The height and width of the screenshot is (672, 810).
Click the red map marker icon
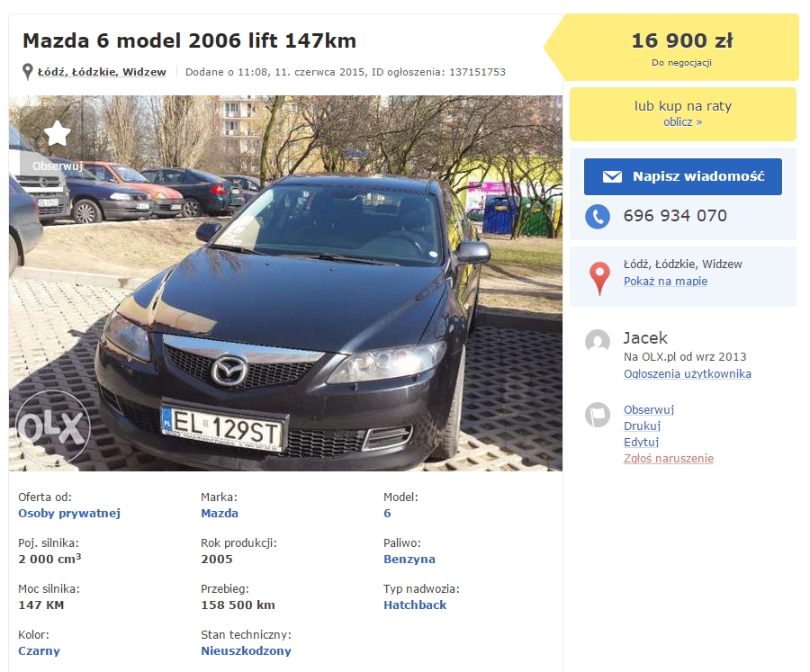pos(600,277)
